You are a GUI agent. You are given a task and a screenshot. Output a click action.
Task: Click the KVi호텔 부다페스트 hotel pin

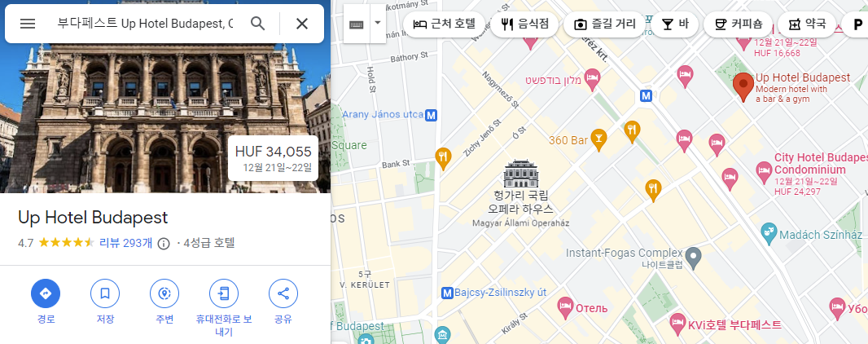click(x=677, y=324)
